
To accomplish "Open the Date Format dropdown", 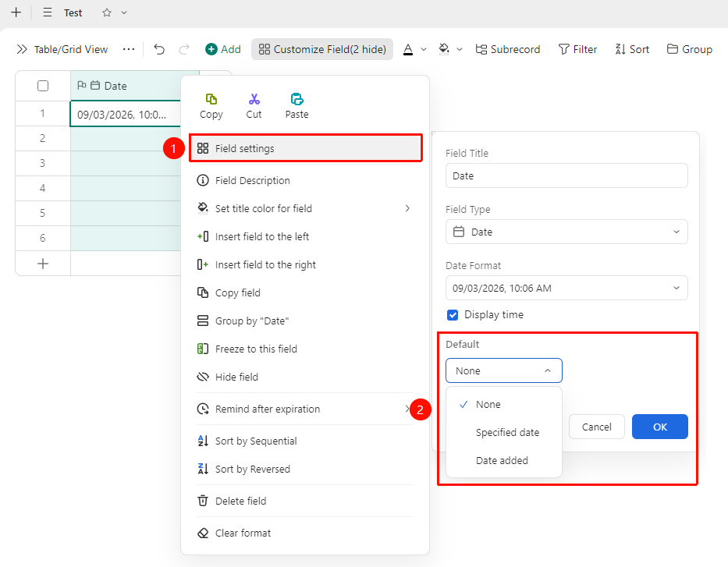I will [566, 288].
